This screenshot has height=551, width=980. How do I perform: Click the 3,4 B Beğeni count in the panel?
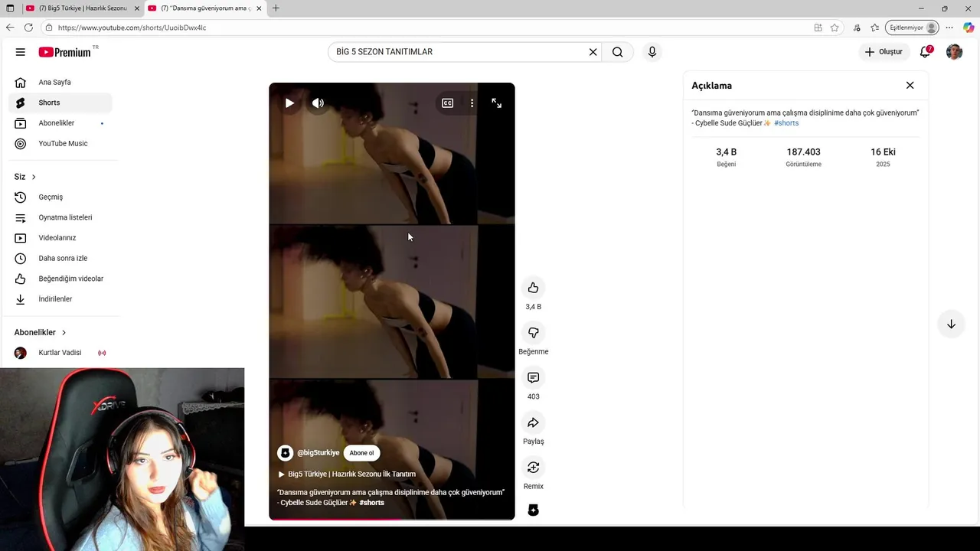coord(726,157)
